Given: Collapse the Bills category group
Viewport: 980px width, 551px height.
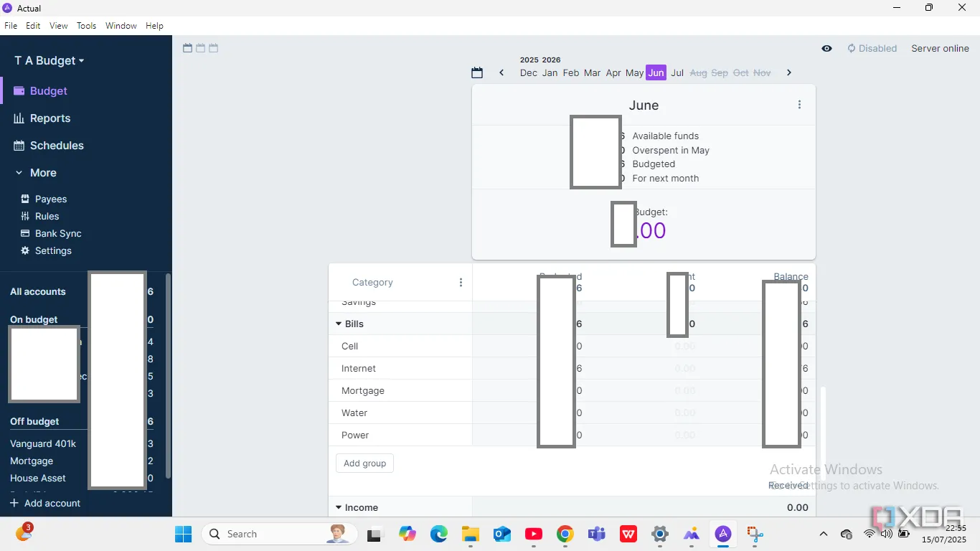Looking at the screenshot, I should click(x=339, y=324).
